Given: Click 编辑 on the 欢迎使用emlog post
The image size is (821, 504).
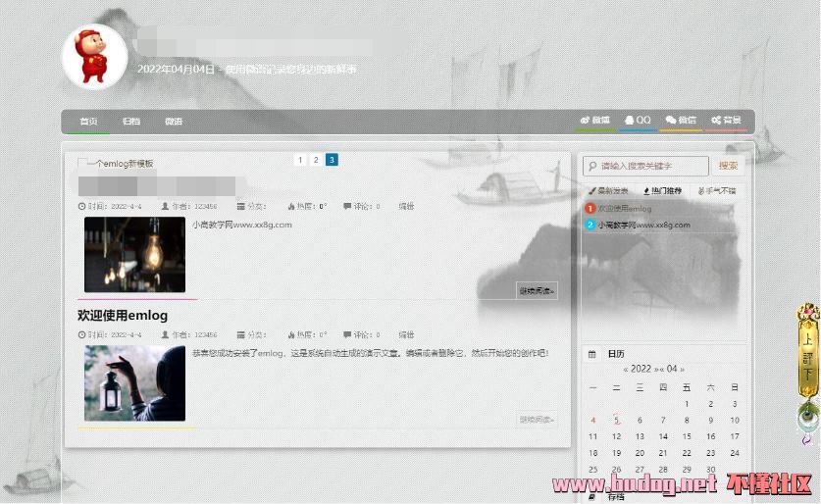Looking at the screenshot, I should (x=406, y=335).
